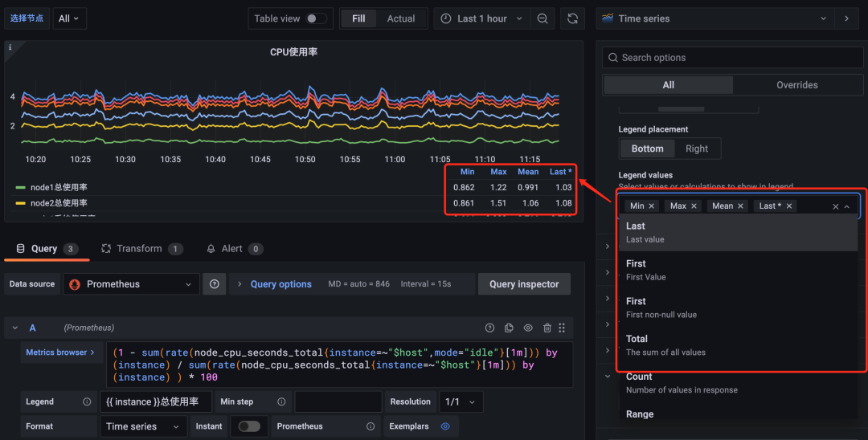Toggle query A visibility with the eye icon
The image size is (868, 440).
tap(528, 328)
